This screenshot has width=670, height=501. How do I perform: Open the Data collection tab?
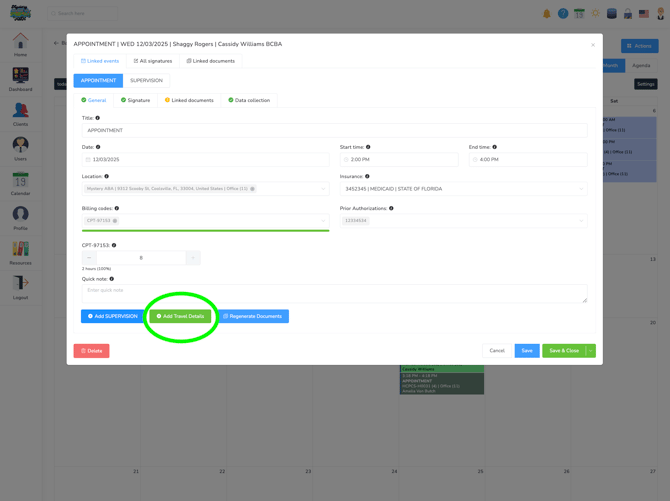tap(249, 100)
